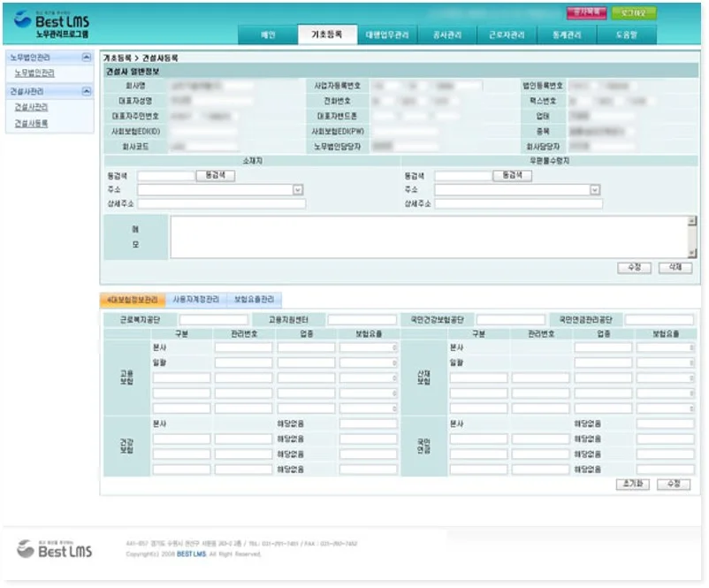Viewport: 709px width, 588px height.
Task: Collapse the 노무법인관리 sidebar section
Action: 86,57
